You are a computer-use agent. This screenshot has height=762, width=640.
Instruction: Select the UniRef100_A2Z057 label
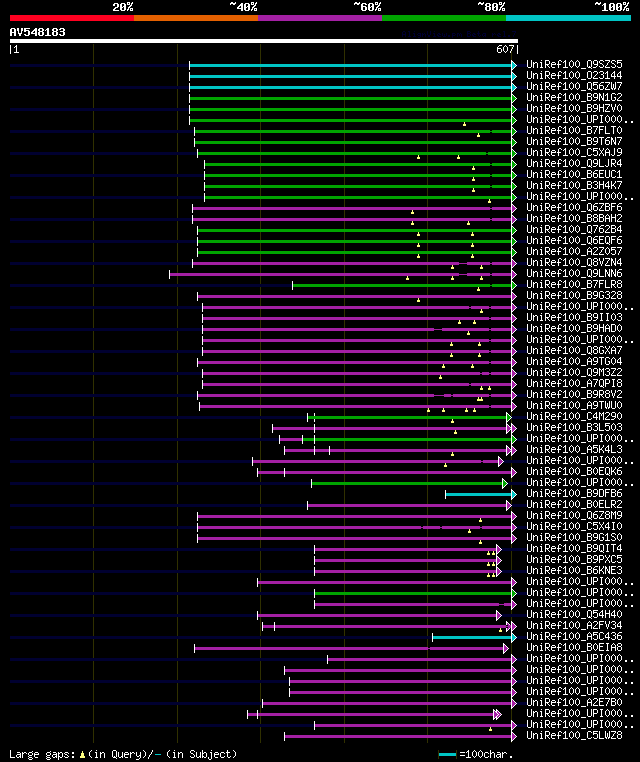tap(574, 251)
